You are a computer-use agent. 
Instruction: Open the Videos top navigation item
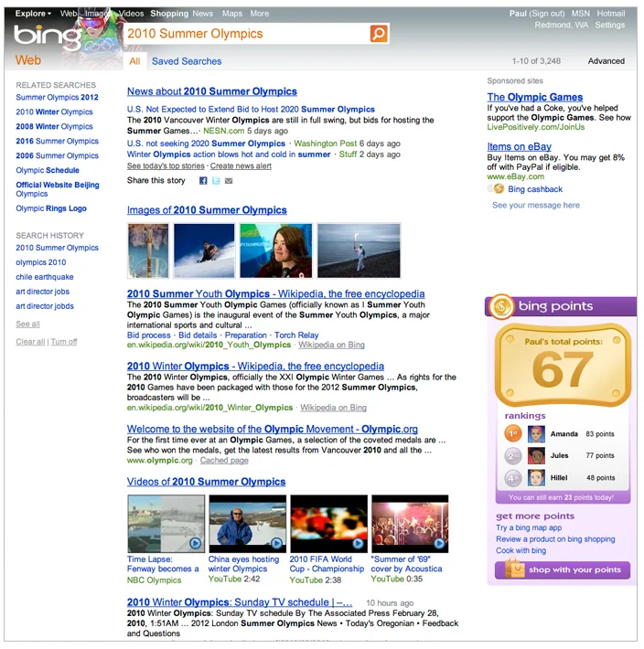[132, 14]
